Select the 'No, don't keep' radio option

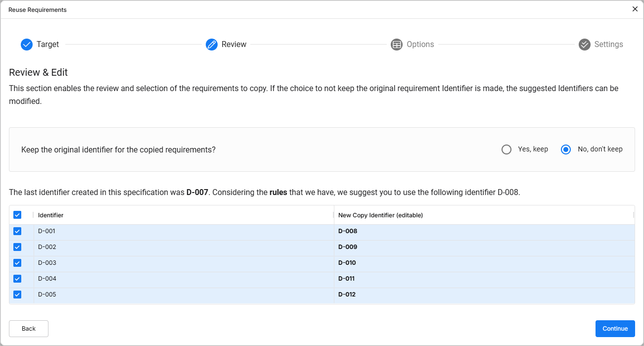566,149
